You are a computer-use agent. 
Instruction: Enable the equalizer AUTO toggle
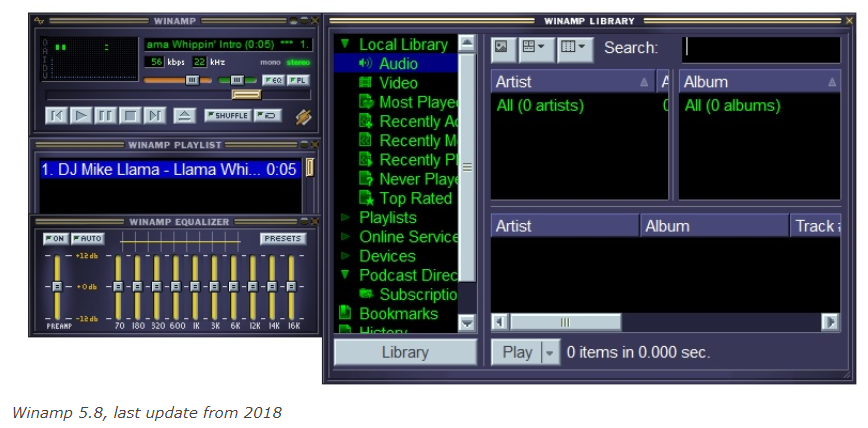pos(87,239)
